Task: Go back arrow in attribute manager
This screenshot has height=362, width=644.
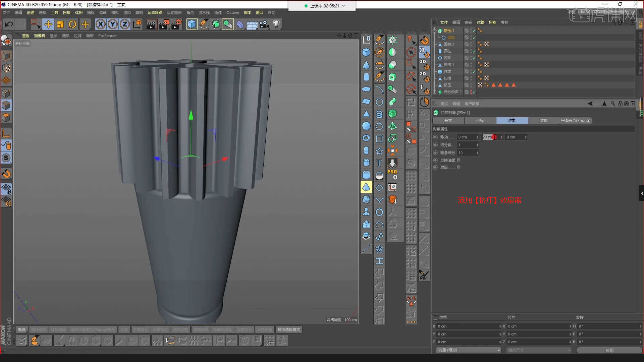Action: coord(590,104)
